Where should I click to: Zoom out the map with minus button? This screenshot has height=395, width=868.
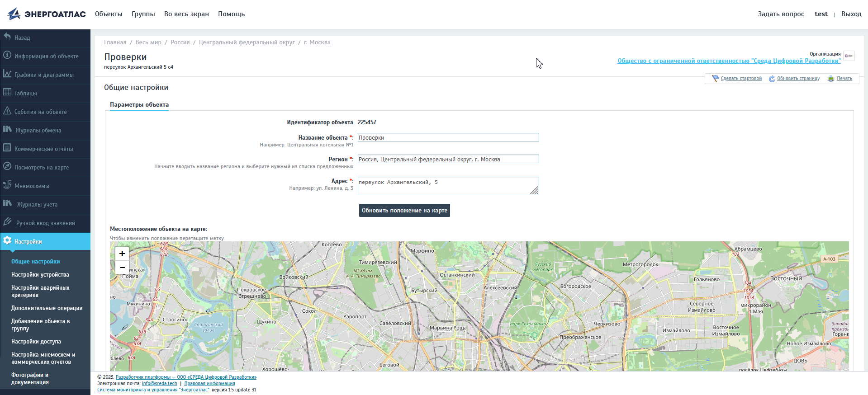pyautogui.click(x=122, y=268)
